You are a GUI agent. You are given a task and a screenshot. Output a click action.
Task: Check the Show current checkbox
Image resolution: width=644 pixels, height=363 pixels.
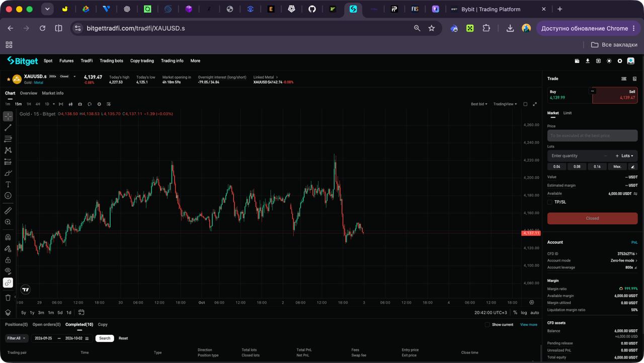pos(487,325)
